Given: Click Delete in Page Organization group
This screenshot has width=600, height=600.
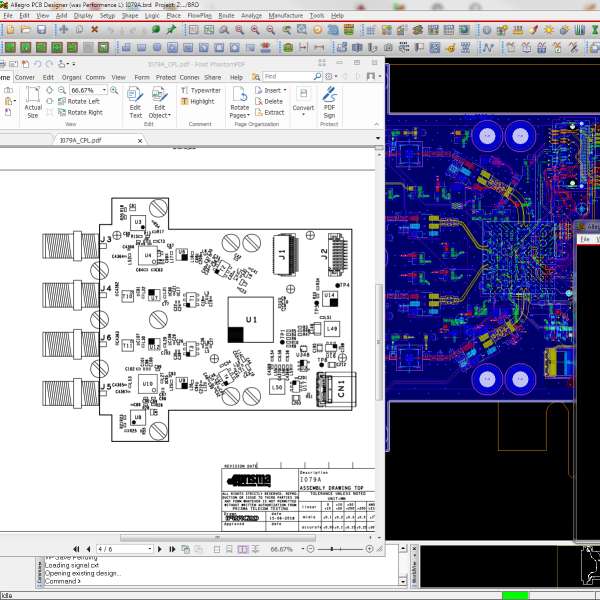Looking at the screenshot, I should tap(269, 101).
